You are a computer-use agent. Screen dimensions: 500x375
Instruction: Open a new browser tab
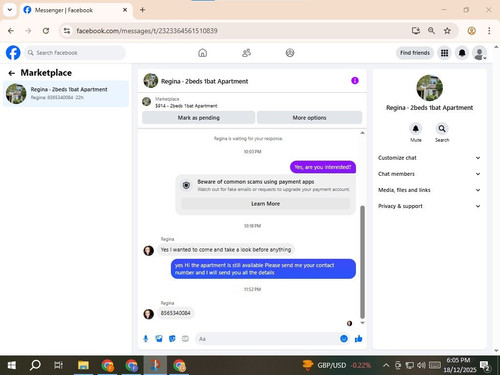142,10
